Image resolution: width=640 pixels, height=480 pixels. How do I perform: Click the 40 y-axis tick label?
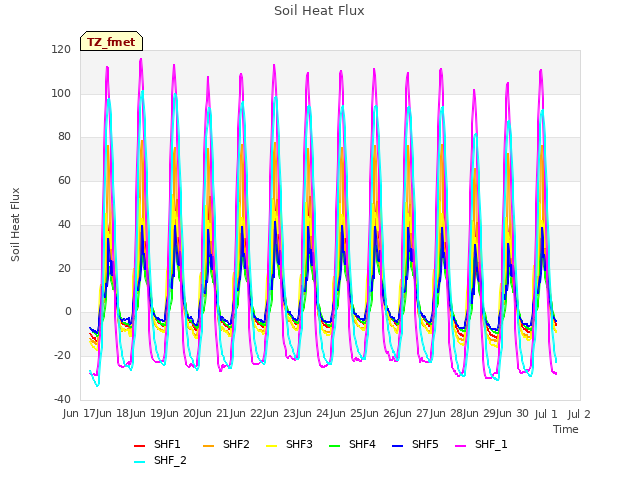(64, 224)
